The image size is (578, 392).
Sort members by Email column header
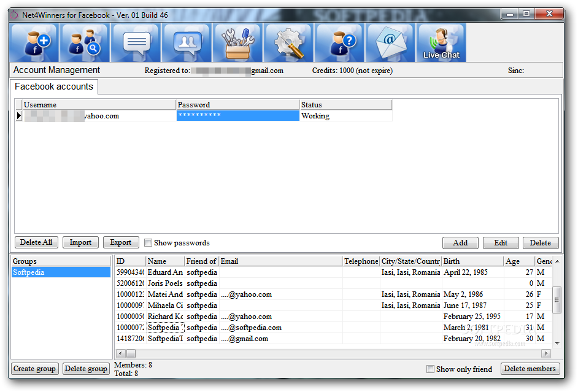(x=281, y=261)
